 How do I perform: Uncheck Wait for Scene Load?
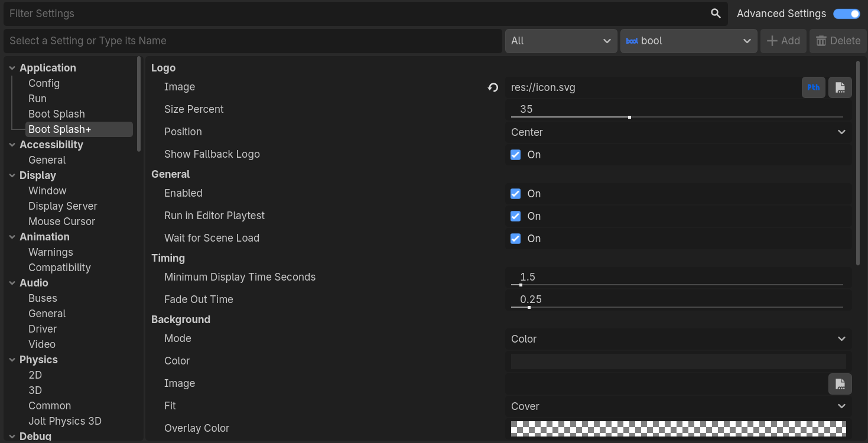point(516,239)
